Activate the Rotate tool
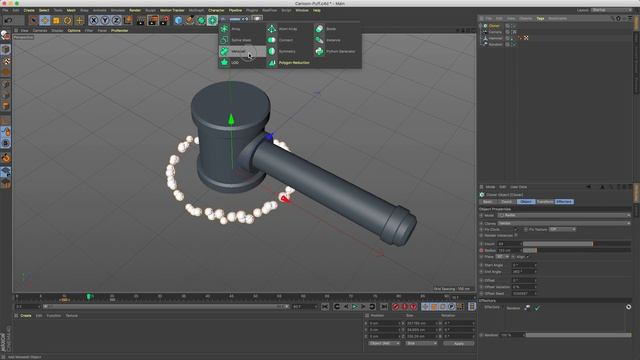640x360 pixels. tap(67, 20)
